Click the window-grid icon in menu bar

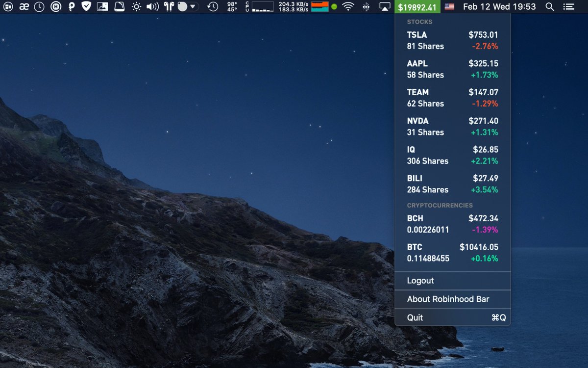click(x=7, y=7)
